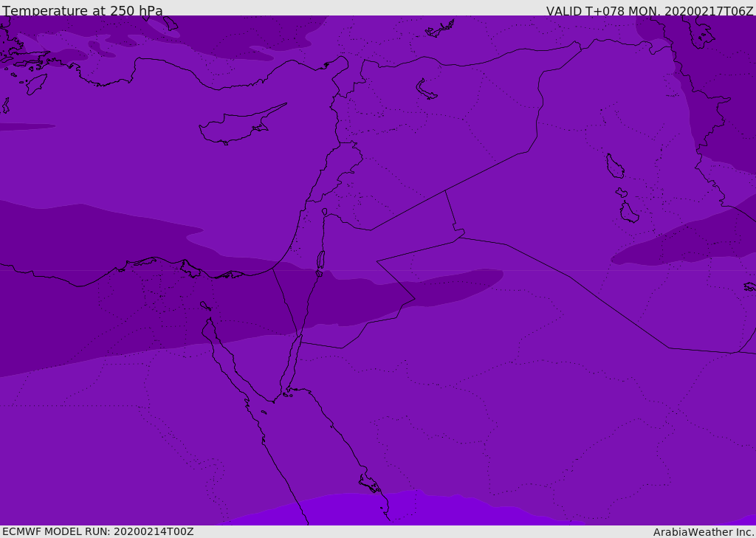The image size is (756, 538).
Task: Click the ECMWF MODEL RUN text
Action: coord(98,531)
